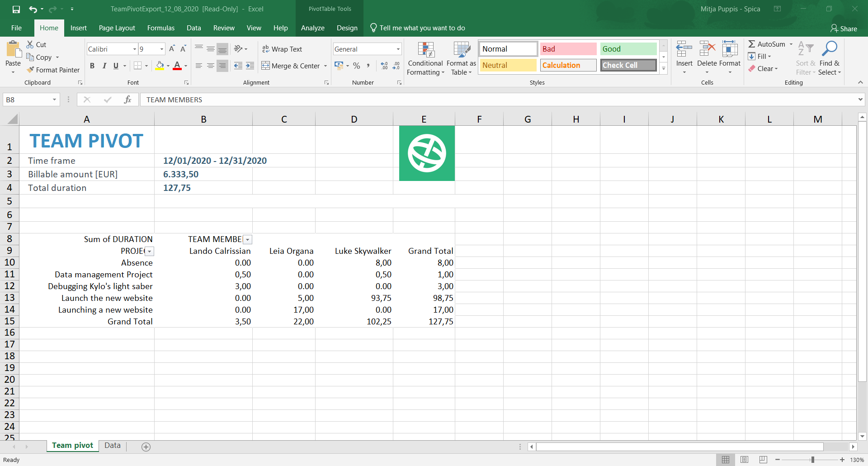This screenshot has height=466, width=868.
Task: Switch to the Insert ribbon tab
Action: 79,28
